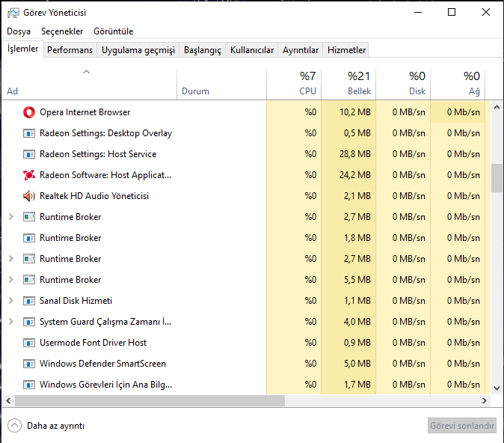Click the Opera Internet Browser icon
Image resolution: width=504 pixels, height=443 pixels.
[29, 112]
